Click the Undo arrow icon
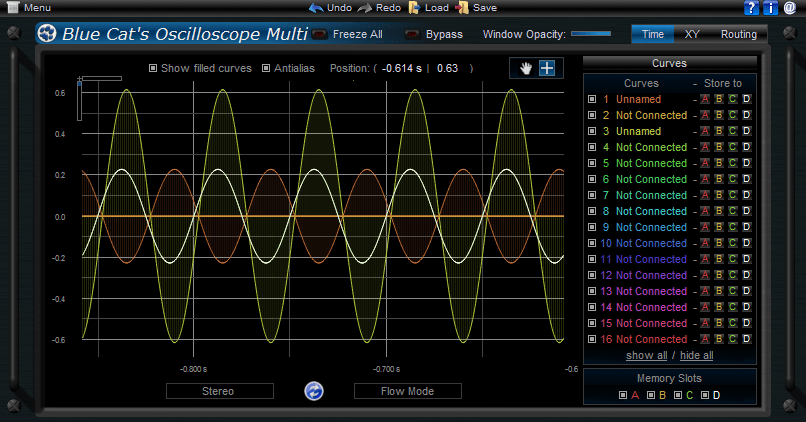Viewport: 806px width, 422px height. coord(316,8)
